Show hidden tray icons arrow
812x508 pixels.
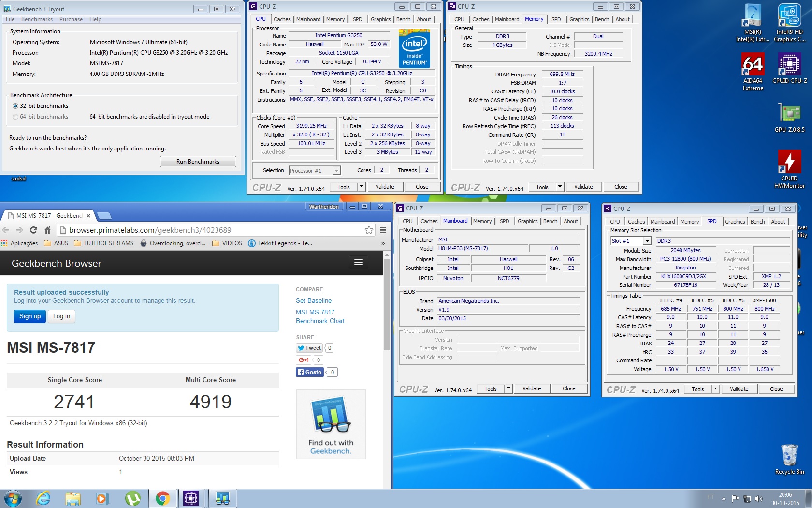[x=724, y=498]
